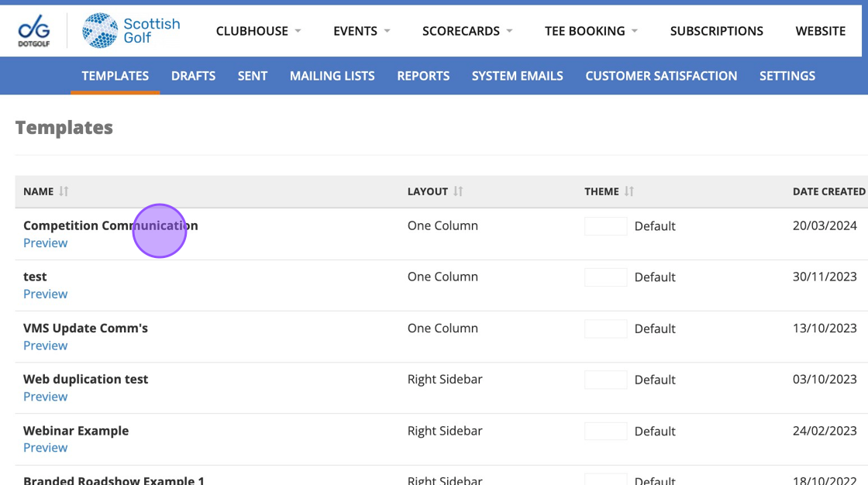Image resolution: width=868 pixels, height=485 pixels.
Task: Click the Theme column header text
Action: pos(601,191)
